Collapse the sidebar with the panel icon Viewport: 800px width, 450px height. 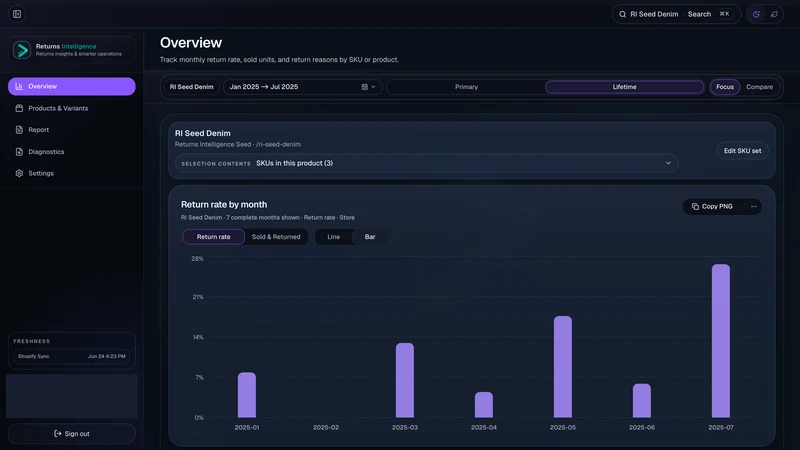pos(17,14)
